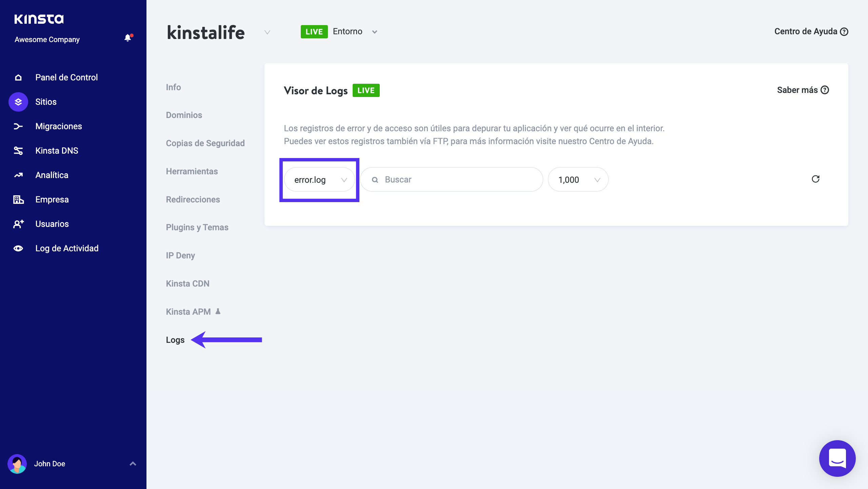
Task: Open the error.log file dropdown
Action: click(x=319, y=180)
